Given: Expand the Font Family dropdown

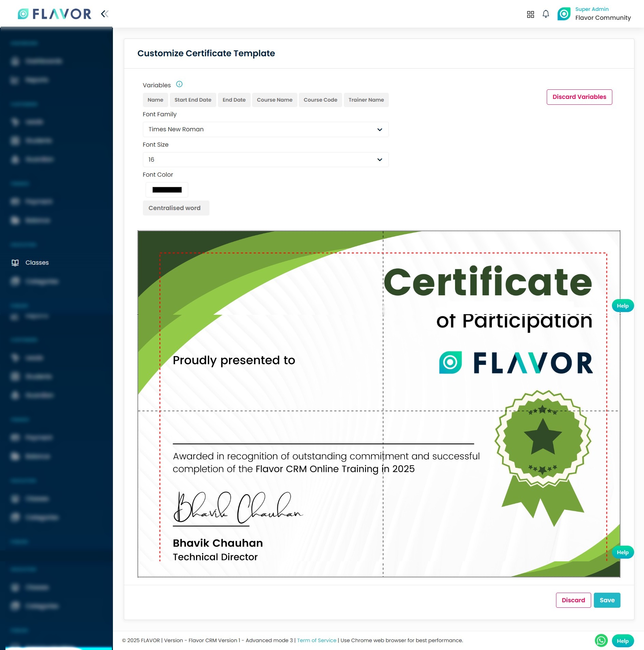Looking at the screenshot, I should (265, 130).
